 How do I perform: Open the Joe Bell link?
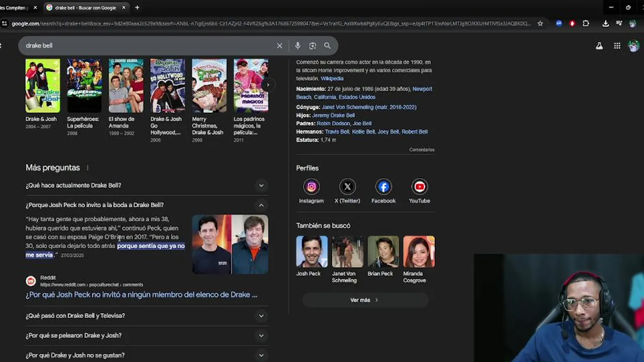pos(362,123)
